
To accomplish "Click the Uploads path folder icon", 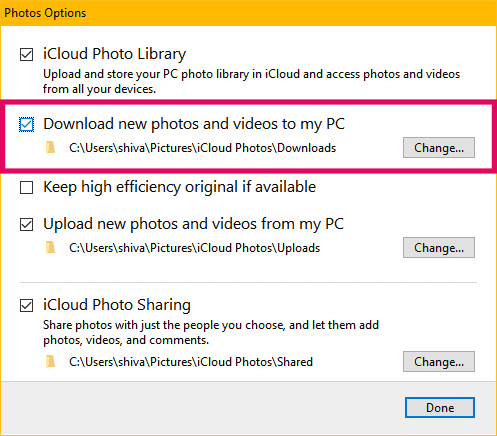I will 50,248.
